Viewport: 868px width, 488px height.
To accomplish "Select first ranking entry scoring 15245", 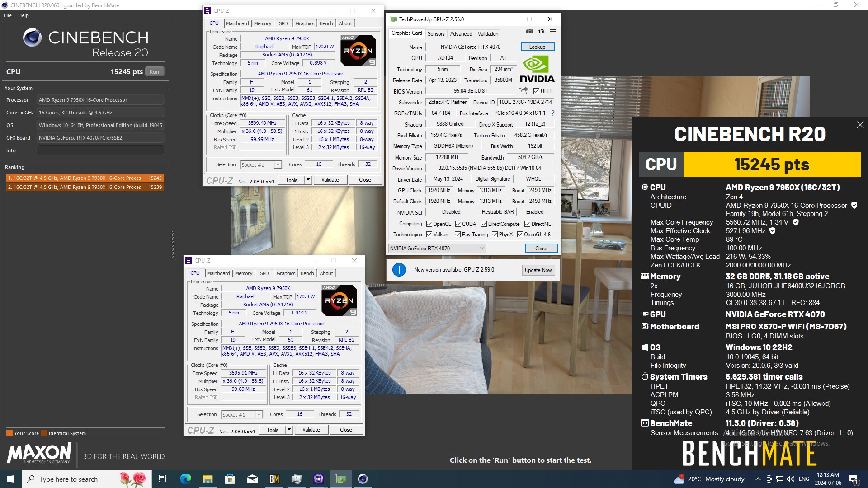I will coord(85,178).
